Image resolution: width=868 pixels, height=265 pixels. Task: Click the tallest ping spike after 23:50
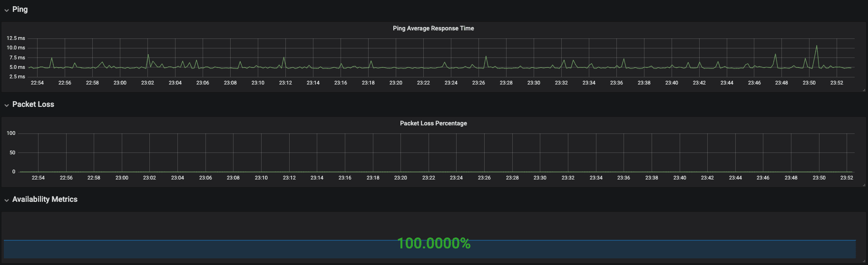817,46
